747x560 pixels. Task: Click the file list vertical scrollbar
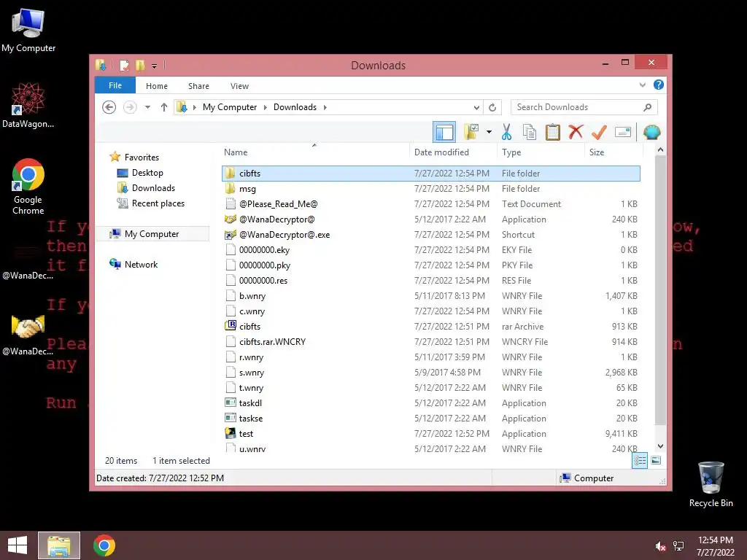pyautogui.click(x=660, y=290)
